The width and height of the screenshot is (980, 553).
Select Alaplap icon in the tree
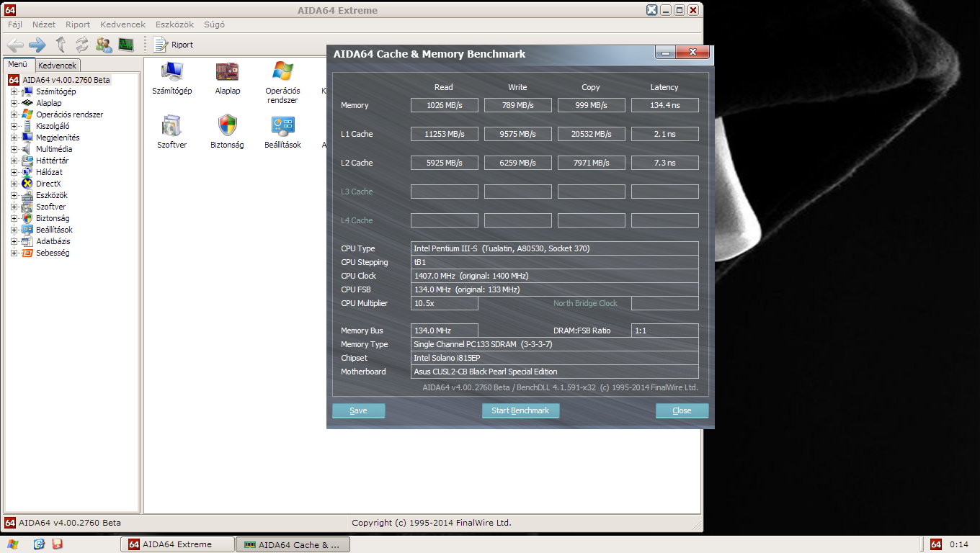[x=27, y=103]
